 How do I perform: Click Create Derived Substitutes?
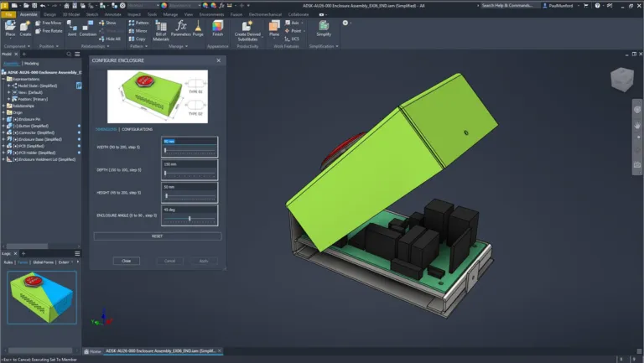point(247,31)
